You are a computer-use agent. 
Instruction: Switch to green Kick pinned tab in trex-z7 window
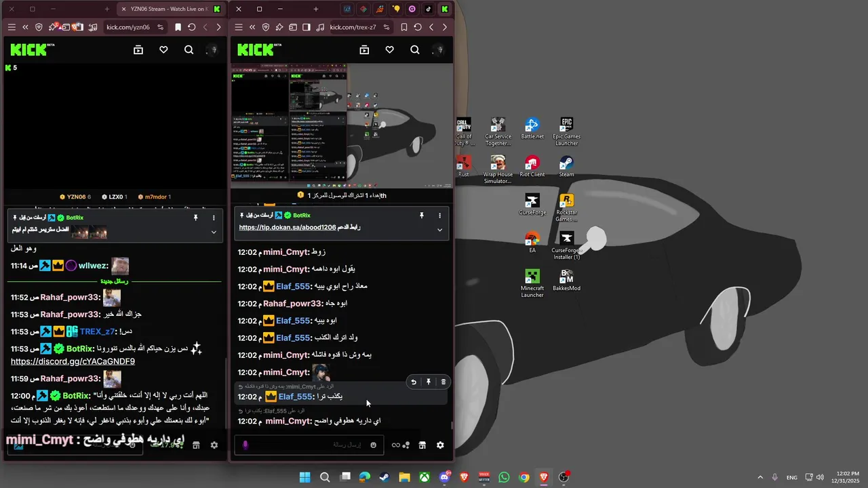[444, 9]
